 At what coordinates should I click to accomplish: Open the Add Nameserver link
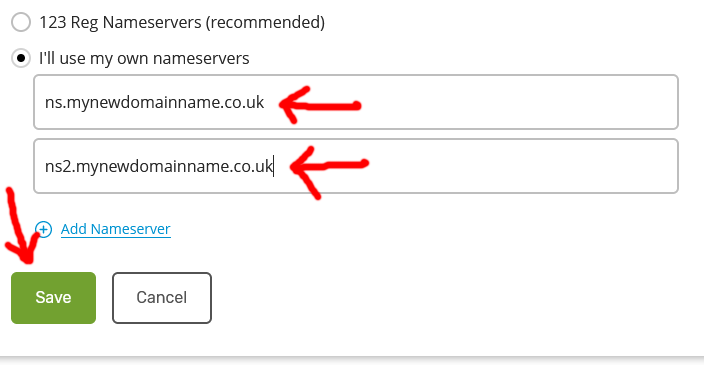coord(116,229)
